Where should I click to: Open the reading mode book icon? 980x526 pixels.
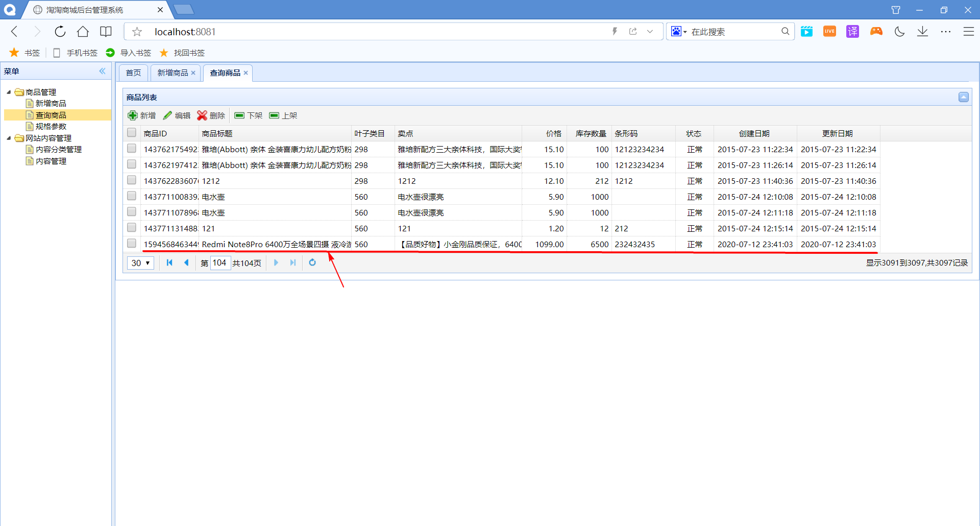tap(106, 32)
